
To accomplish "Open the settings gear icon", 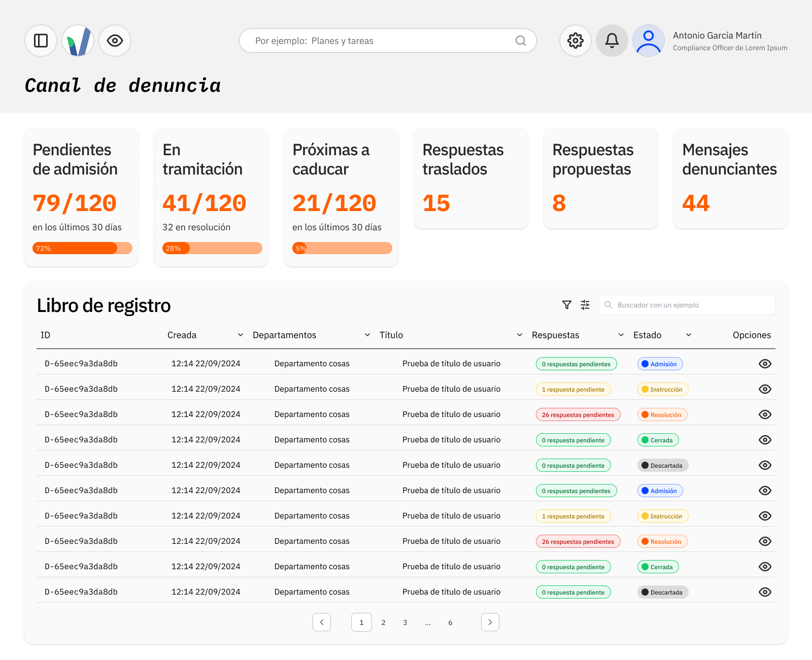I will (x=576, y=41).
